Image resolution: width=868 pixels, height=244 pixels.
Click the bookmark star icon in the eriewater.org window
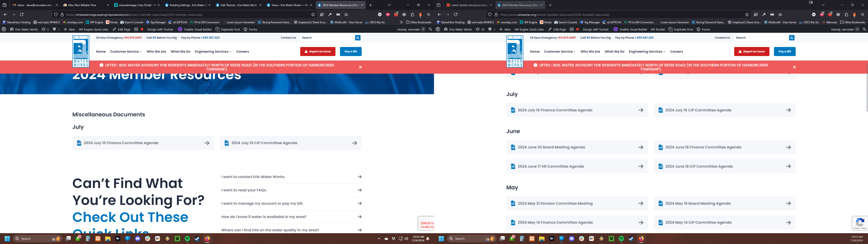[x=747, y=14]
